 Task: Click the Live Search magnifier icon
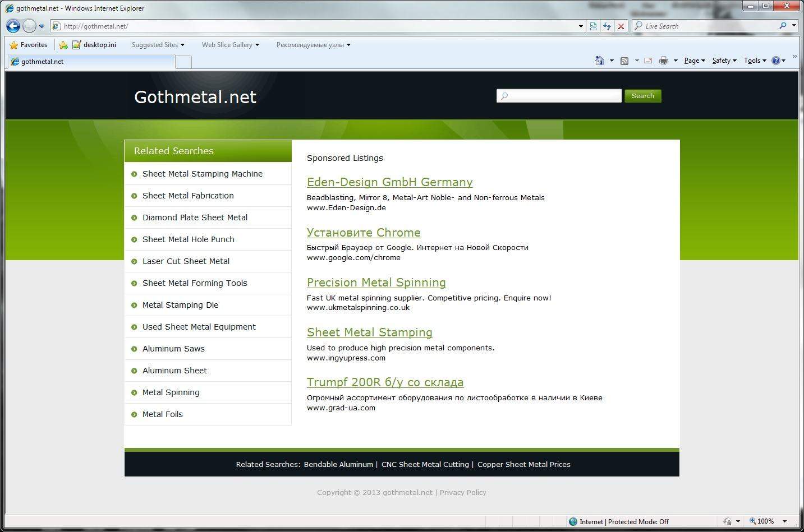tap(783, 26)
